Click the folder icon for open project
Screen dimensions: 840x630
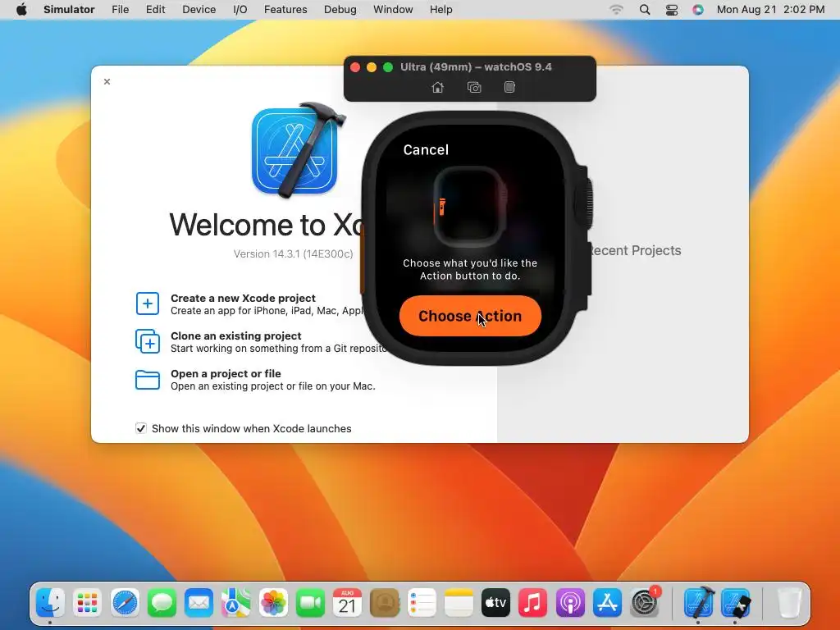coord(148,379)
